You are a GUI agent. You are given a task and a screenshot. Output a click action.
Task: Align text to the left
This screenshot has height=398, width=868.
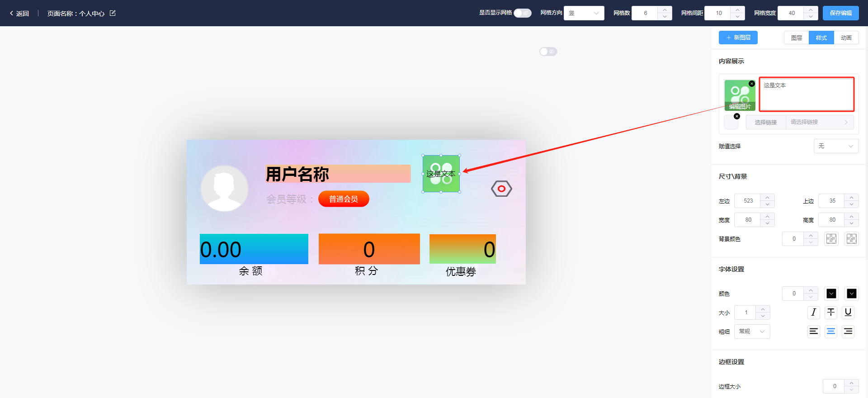[x=814, y=332]
